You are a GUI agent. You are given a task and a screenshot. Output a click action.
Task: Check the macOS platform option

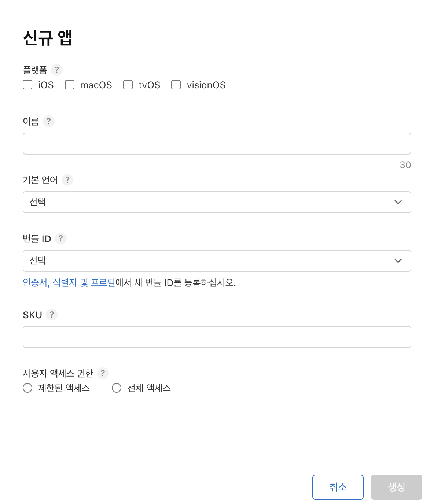point(70,85)
